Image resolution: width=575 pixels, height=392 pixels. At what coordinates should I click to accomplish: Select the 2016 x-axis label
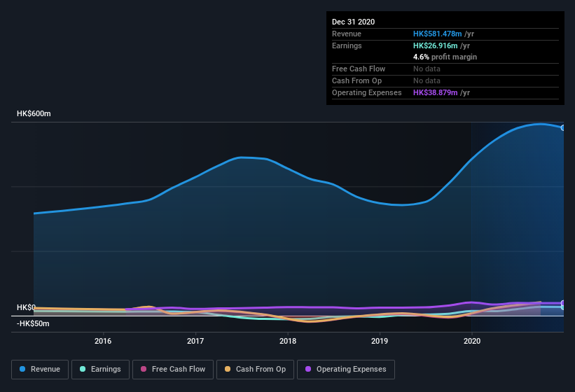coord(103,341)
